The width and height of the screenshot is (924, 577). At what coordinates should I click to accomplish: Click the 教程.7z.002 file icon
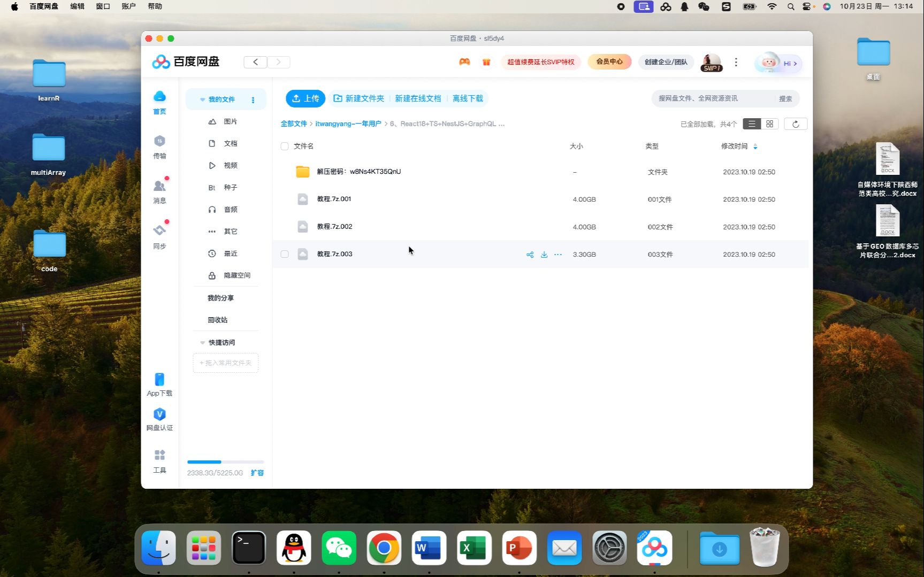coord(303,227)
